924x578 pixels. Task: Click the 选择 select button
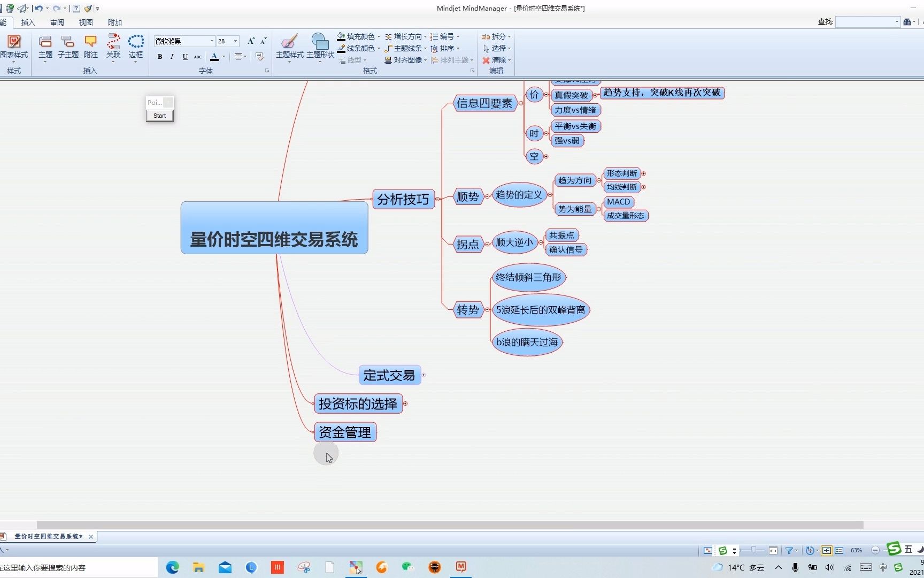tap(496, 48)
